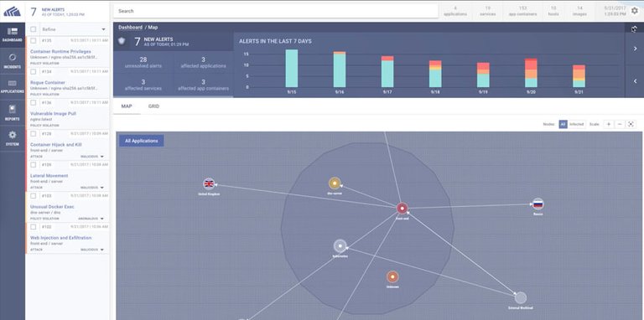Check the box for alert #134

pos(34,71)
